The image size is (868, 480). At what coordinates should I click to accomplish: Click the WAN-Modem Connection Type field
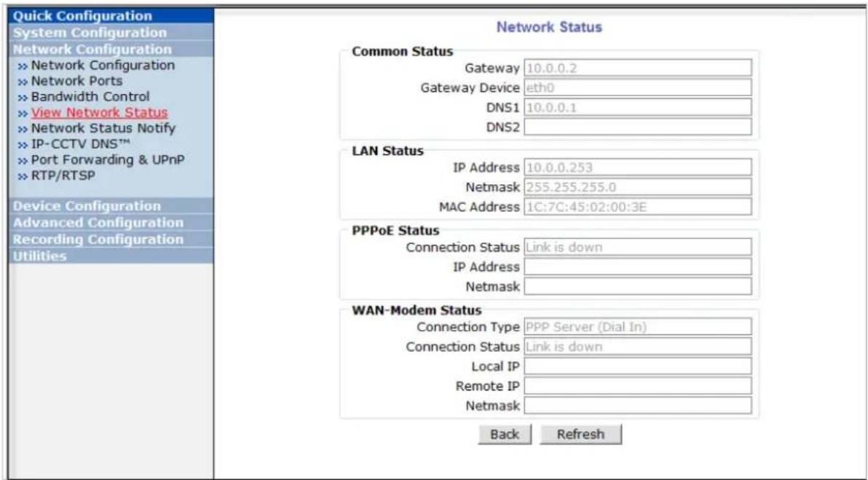(x=638, y=326)
